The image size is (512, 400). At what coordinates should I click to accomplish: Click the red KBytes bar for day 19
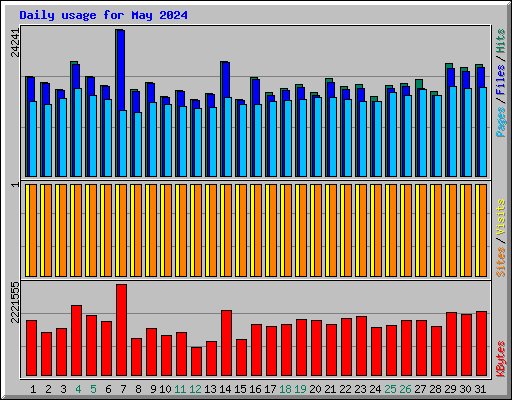[301, 348]
